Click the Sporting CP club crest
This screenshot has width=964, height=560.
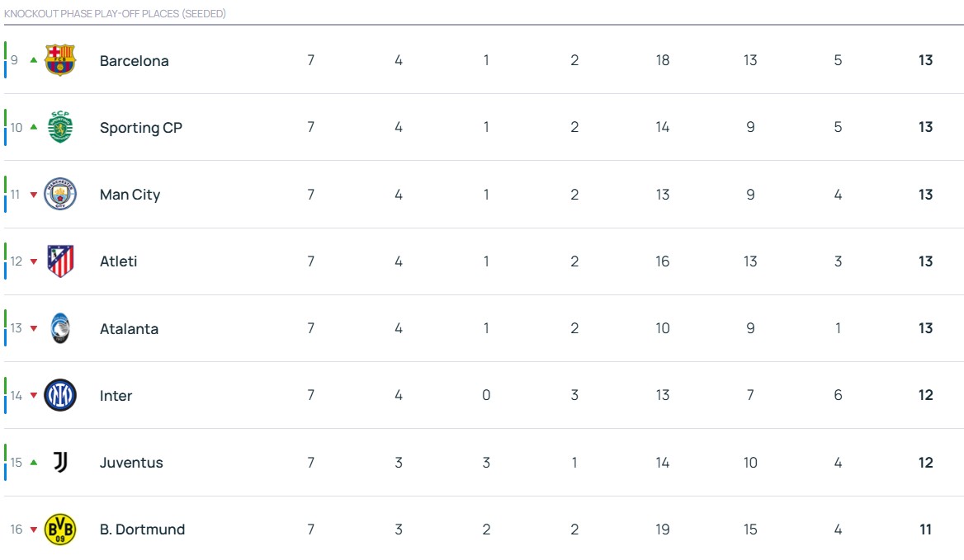tap(60, 127)
